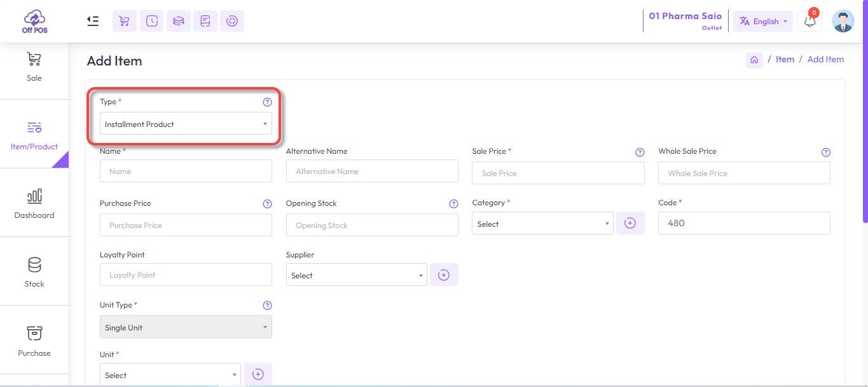Viewport: 868px width, 387px height.
Task: Click the register/book shortcut icon in toolbar
Action: [x=205, y=21]
